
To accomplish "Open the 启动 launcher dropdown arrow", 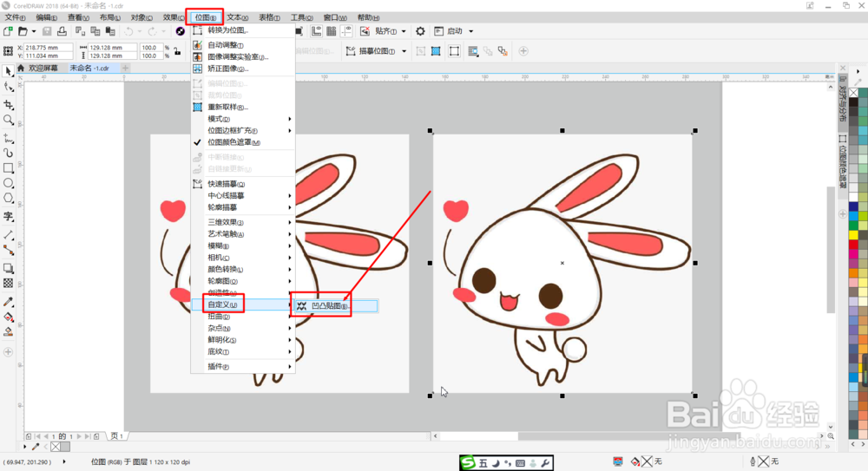I will point(471,31).
